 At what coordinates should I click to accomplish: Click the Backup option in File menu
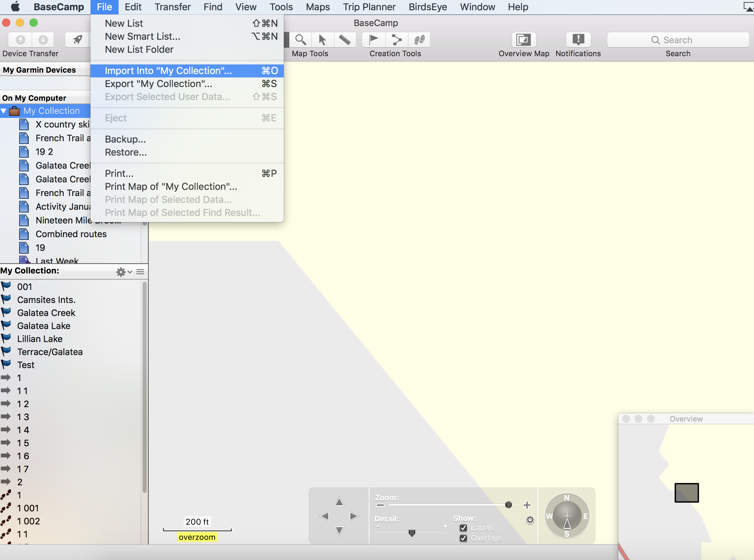pyautogui.click(x=125, y=139)
